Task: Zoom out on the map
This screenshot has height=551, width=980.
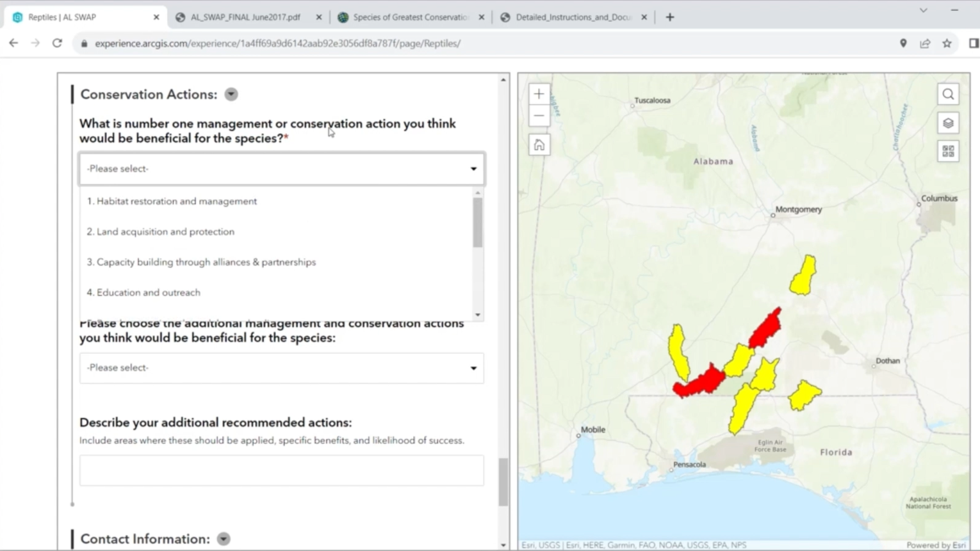Action: click(x=539, y=115)
